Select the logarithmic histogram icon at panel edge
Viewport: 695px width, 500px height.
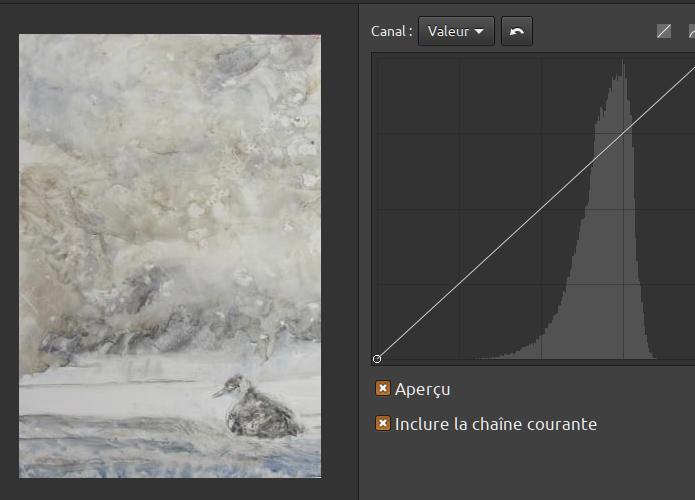(691, 31)
